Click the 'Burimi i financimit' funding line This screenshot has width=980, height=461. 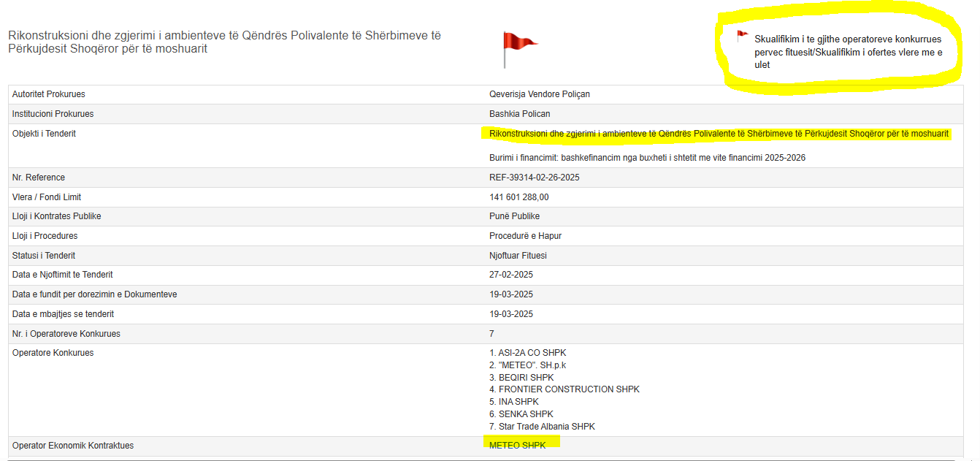tap(647, 158)
